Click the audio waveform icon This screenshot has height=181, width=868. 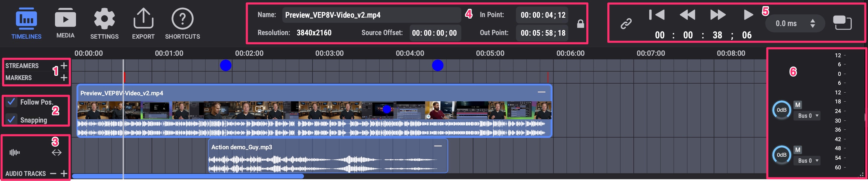pyautogui.click(x=14, y=153)
